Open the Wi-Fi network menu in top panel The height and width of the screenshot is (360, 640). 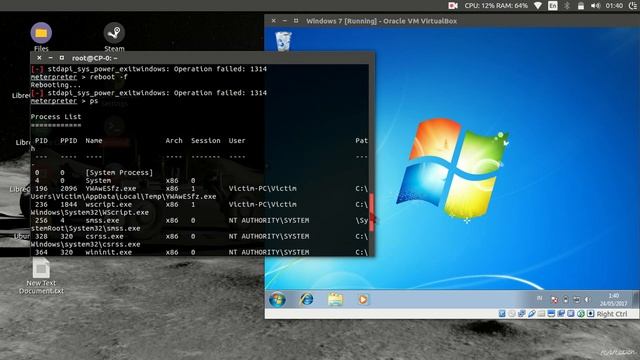click(538, 5)
